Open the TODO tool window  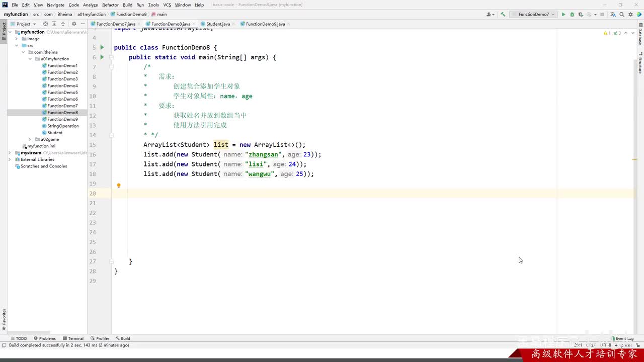[19, 338]
